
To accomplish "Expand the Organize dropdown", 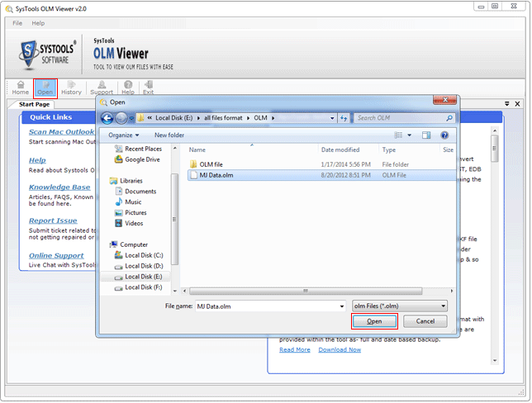I will (124, 135).
